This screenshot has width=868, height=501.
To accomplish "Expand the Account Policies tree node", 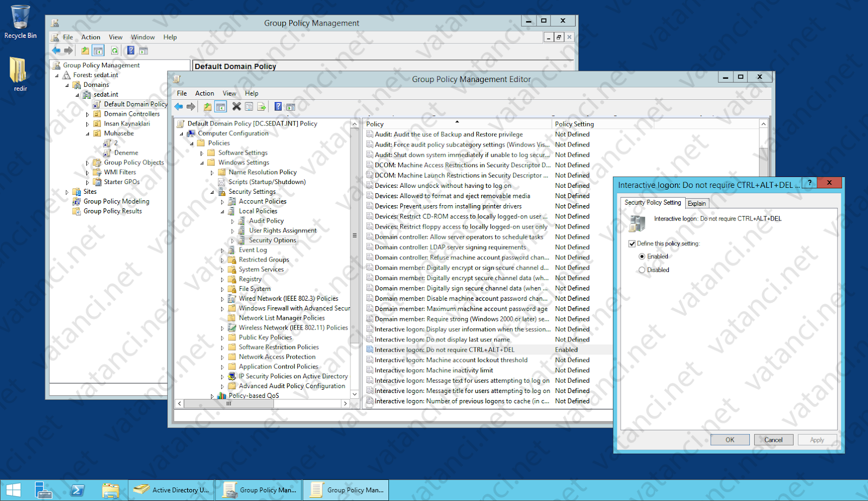I will click(x=222, y=202).
